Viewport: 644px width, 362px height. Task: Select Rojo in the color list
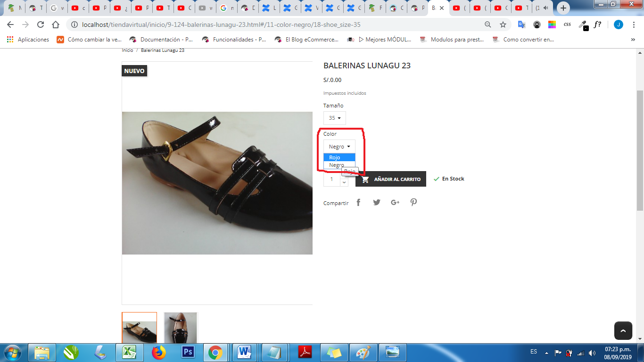(339, 157)
